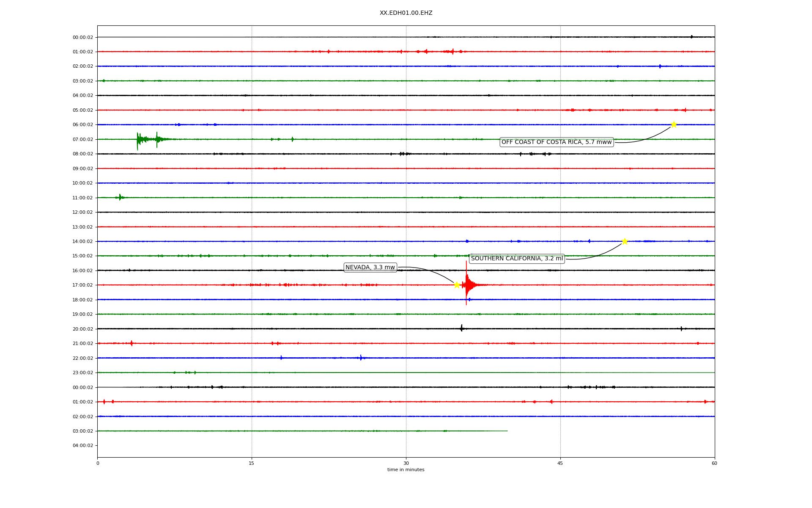The image size is (812, 508).
Task: Click the 45 tick on time axis
Action: [x=560, y=463]
